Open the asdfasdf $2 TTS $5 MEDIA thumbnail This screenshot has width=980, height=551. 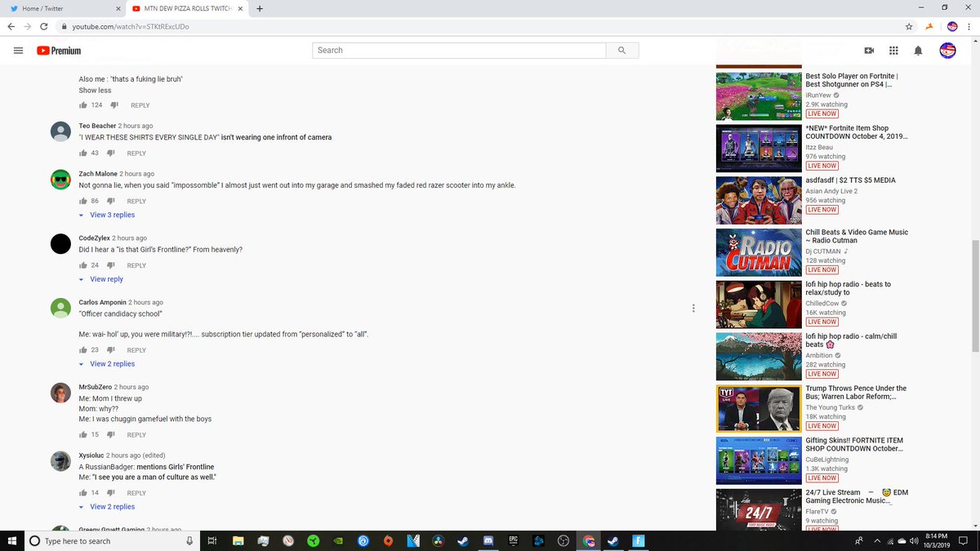pos(759,201)
